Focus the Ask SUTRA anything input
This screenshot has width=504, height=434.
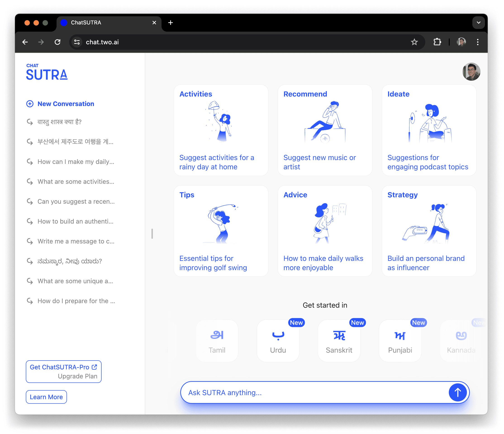click(314, 392)
